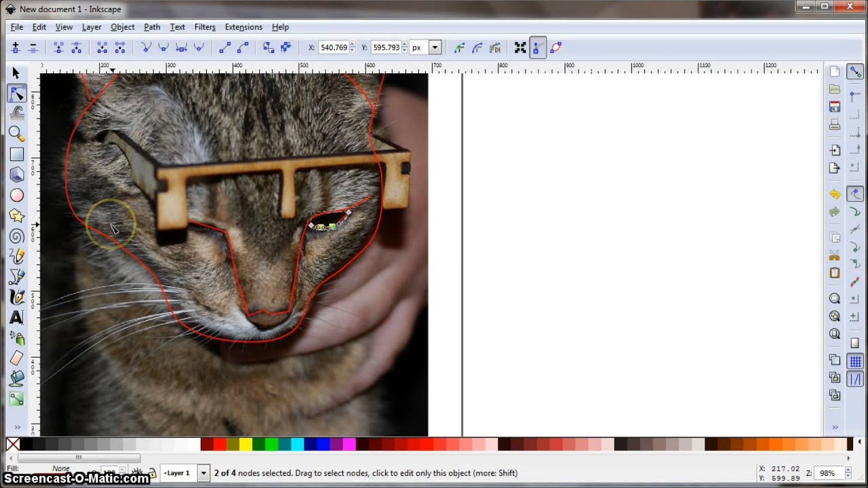
Task: Toggle show path outline
Action: point(555,47)
